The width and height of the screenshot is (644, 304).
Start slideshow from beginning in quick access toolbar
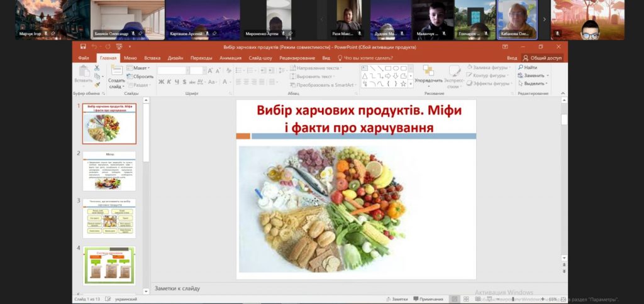[118, 47]
